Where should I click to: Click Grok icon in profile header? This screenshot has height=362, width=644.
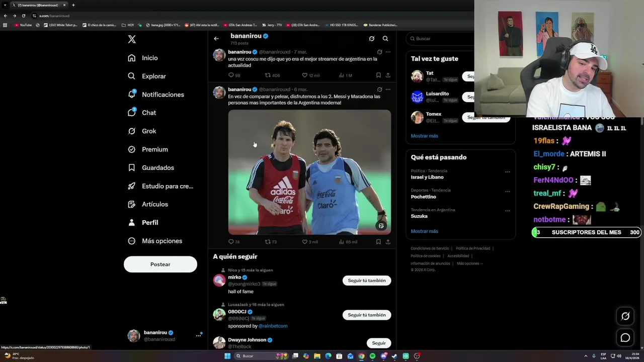(x=371, y=39)
